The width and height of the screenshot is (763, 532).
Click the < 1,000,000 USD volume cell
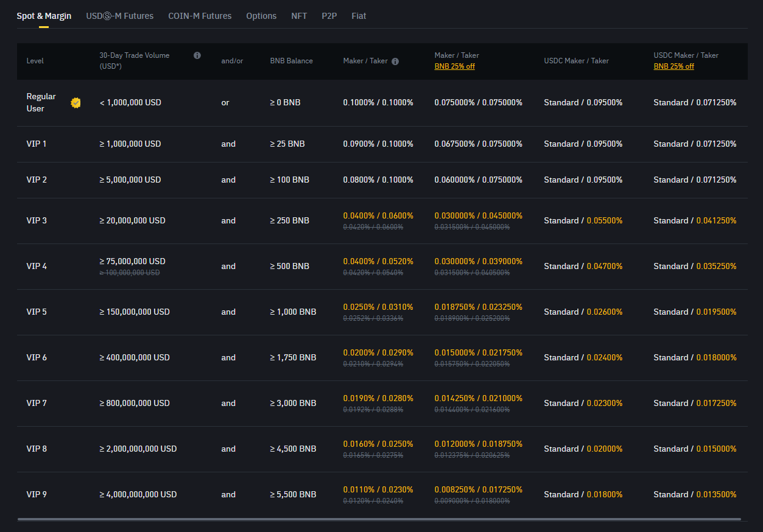coord(130,102)
